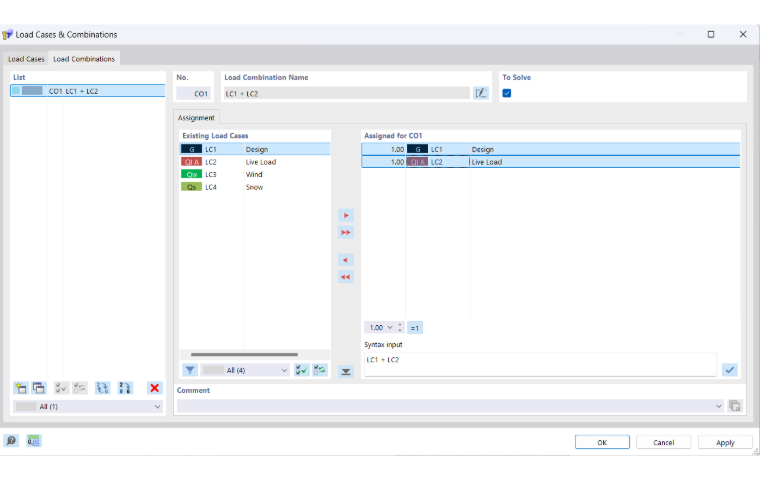Click the green Qw badge of LC3
This screenshot has height=480, width=760.
click(x=191, y=175)
